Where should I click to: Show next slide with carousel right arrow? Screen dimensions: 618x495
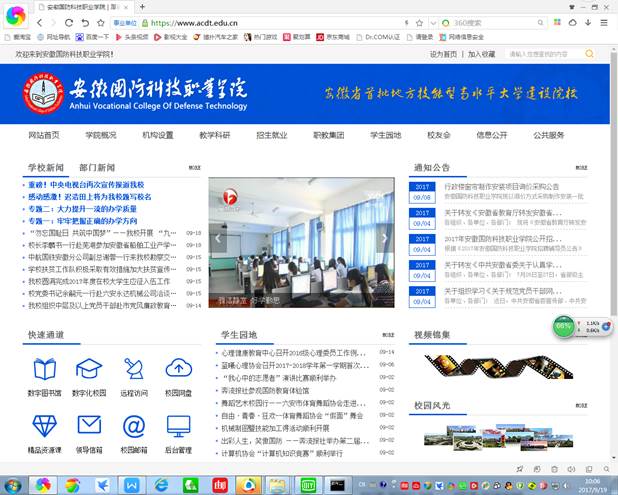(384, 240)
